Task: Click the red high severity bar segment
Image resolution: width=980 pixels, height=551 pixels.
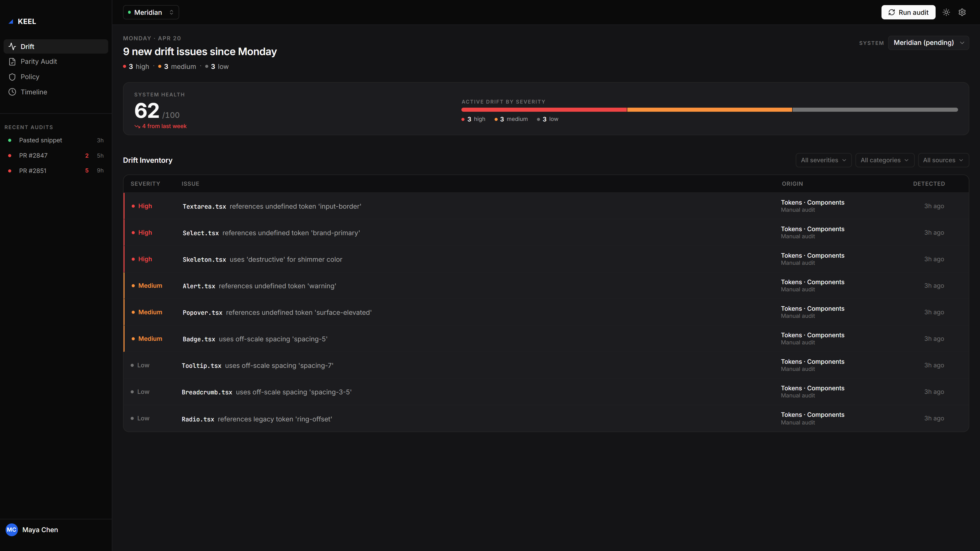Action: click(544, 109)
